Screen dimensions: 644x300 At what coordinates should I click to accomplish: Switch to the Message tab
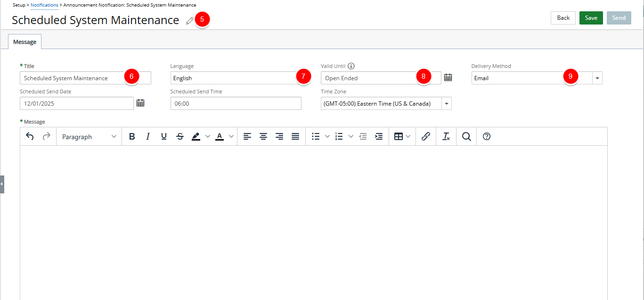tap(25, 42)
